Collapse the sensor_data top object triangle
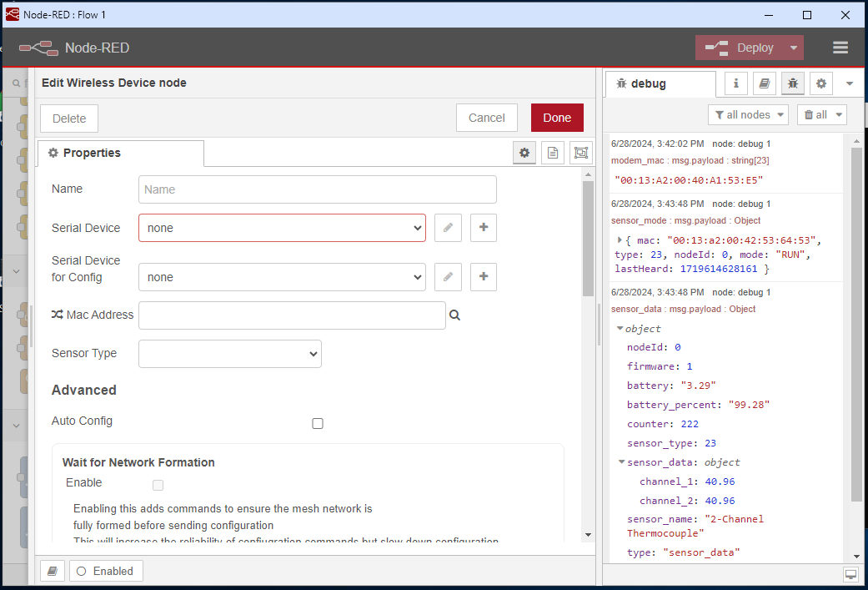Screen dimensions: 868x590 tap(620, 329)
